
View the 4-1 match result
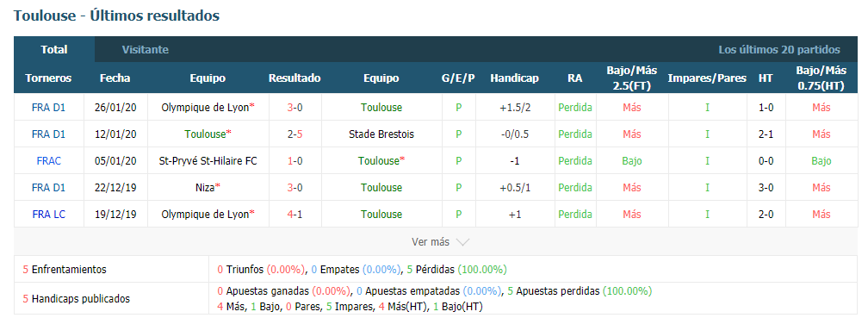tap(294, 215)
